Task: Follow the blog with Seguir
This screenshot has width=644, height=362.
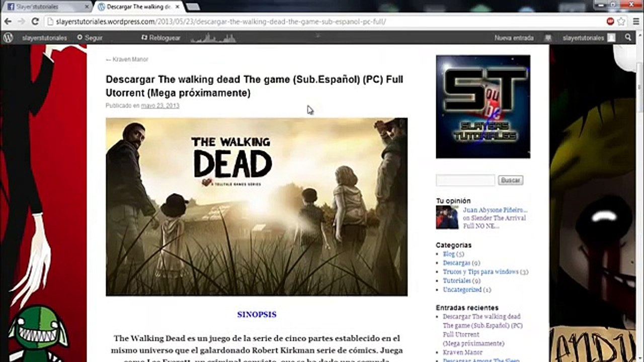Action: click(x=90, y=38)
